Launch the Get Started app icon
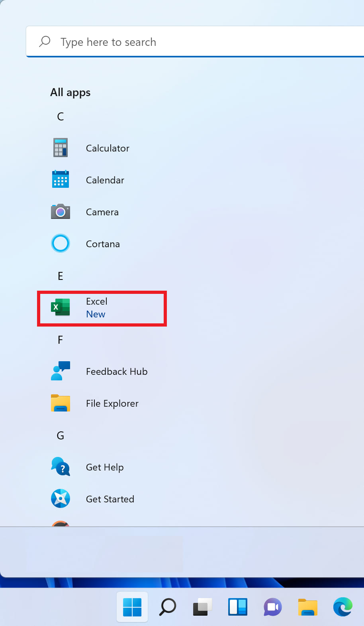Image resolution: width=364 pixels, height=626 pixels. [x=61, y=499]
